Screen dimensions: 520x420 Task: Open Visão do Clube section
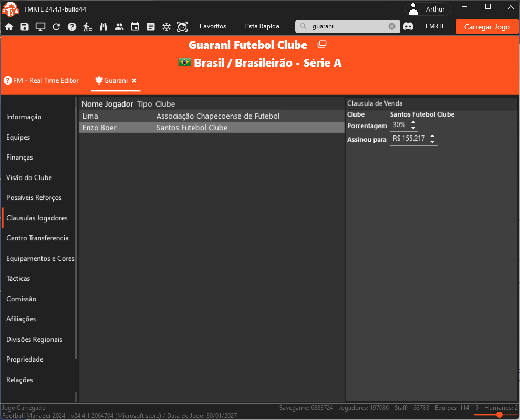29,177
